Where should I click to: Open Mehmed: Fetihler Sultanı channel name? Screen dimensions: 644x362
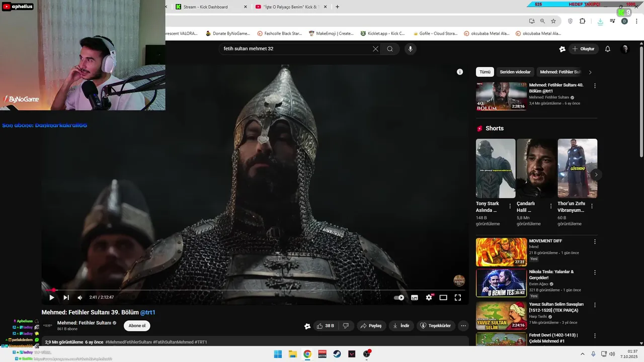[x=84, y=323]
